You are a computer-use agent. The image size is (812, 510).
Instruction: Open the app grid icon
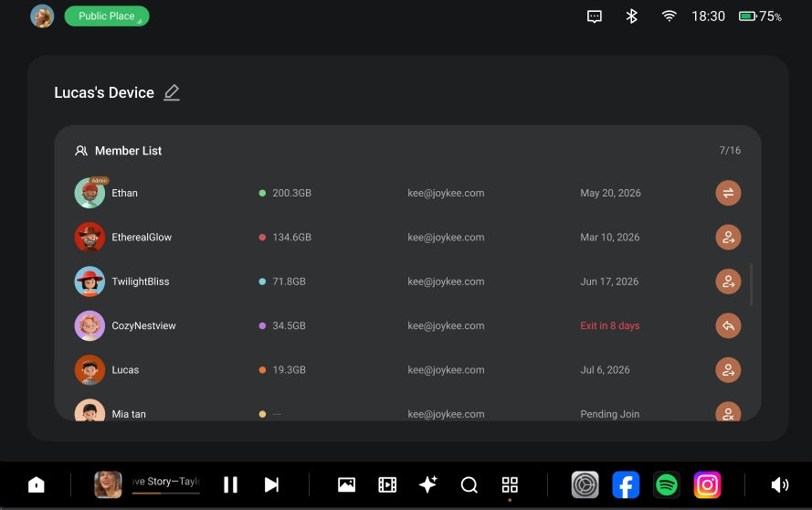coord(510,485)
